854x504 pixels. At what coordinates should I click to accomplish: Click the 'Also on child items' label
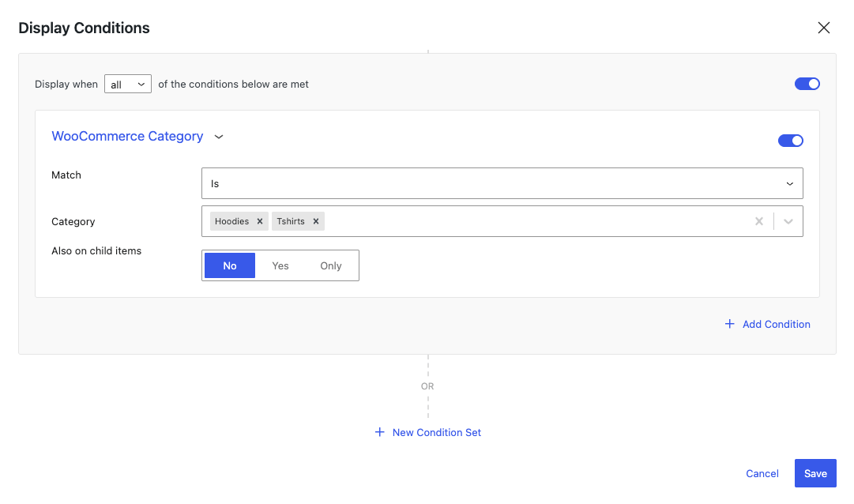pos(96,250)
